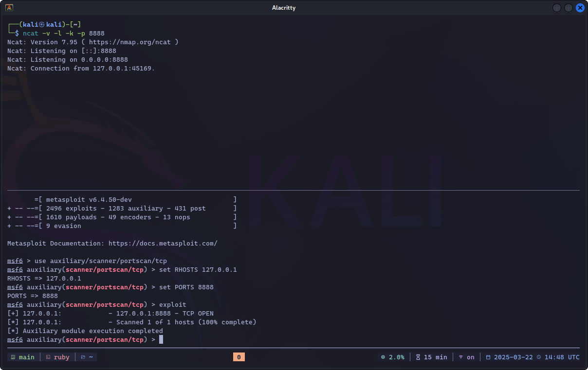The image size is (588, 370).
Task: Click the date '2025-03-22'
Action: [x=514, y=357]
